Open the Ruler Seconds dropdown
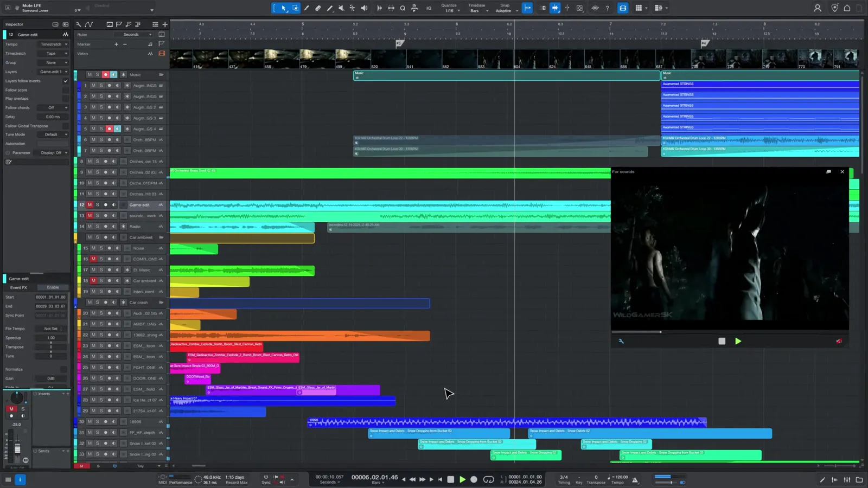 [x=133, y=35]
